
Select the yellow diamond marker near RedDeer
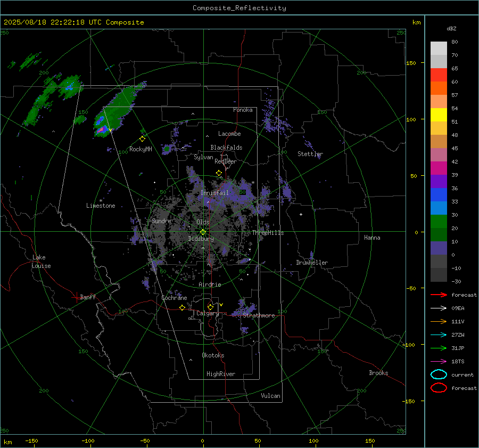[x=219, y=173]
